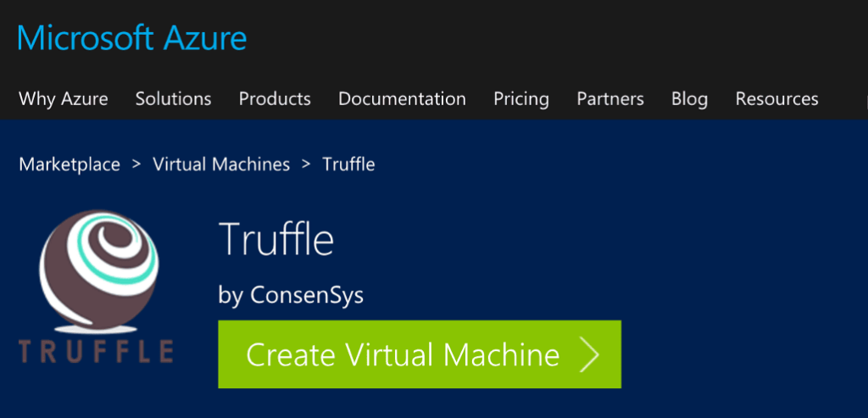The width and height of the screenshot is (868, 418).
Task: Click the ConsenSys publisher name
Action: click(x=307, y=294)
